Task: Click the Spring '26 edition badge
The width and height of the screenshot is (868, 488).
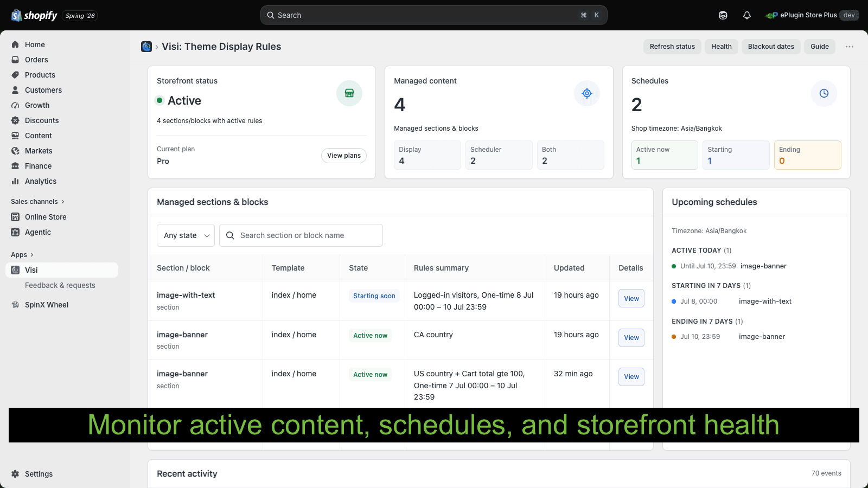Action: point(80,16)
